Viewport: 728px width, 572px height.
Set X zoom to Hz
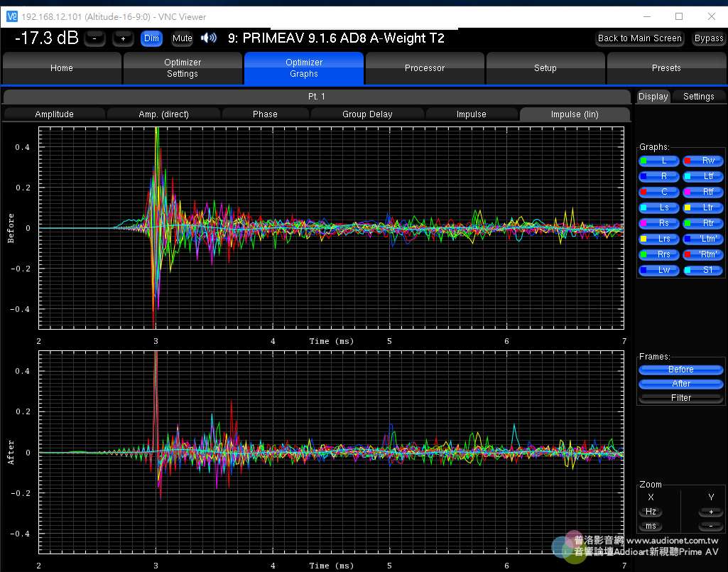tap(651, 512)
